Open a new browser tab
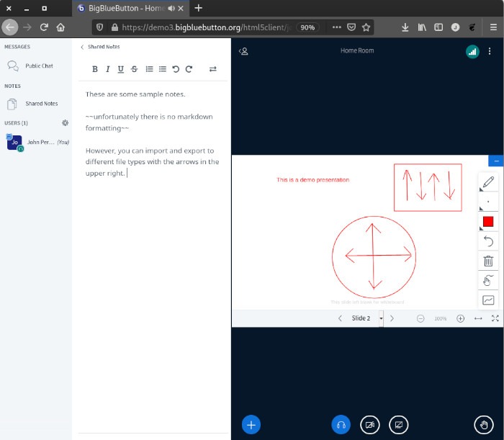The image size is (504, 440). pyautogui.click(x=198, y=8)
